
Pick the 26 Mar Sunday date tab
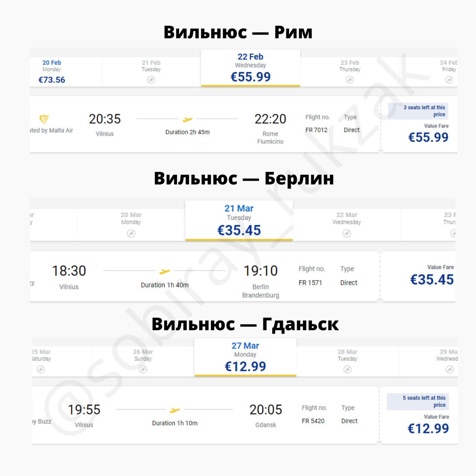143,360
